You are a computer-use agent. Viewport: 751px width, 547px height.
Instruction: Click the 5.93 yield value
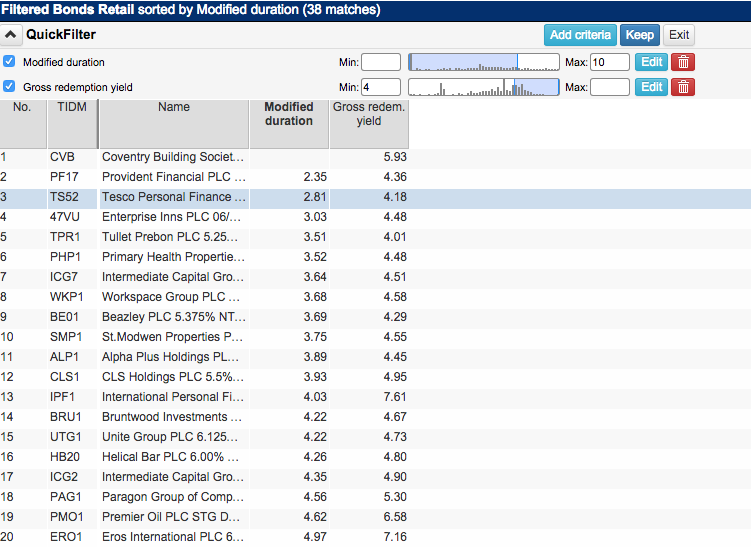[395, 157]
